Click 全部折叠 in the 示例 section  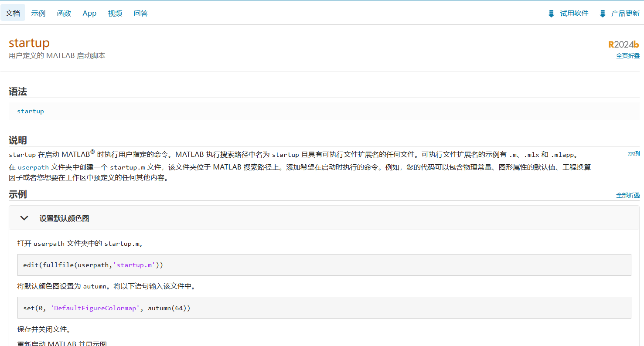(628, 195)
